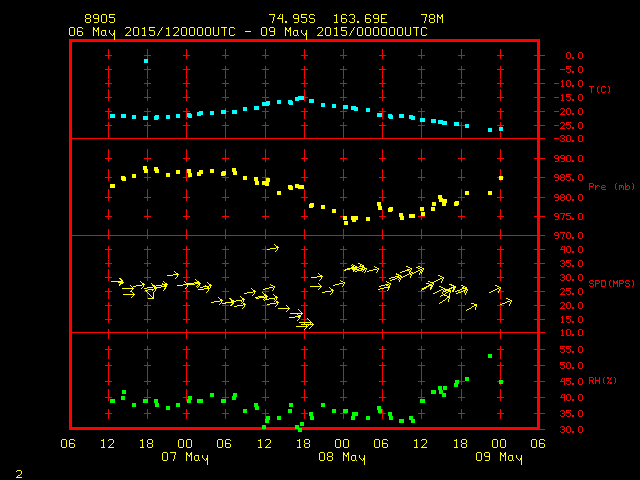Click the isolated green humidity point above 50.0
The height and width of the screenshot is (480, 640).
pyautogui.click(x=490, y=356)
